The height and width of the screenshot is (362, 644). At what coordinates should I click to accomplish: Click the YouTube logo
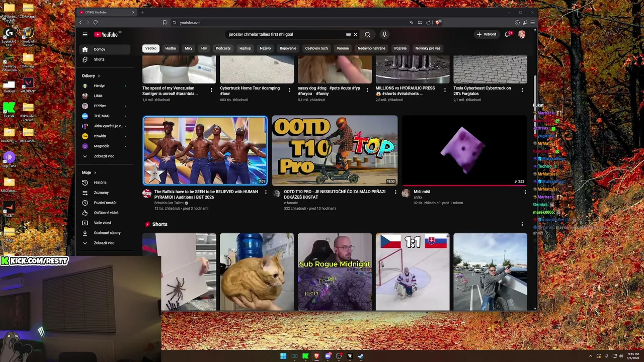point(106,34)
